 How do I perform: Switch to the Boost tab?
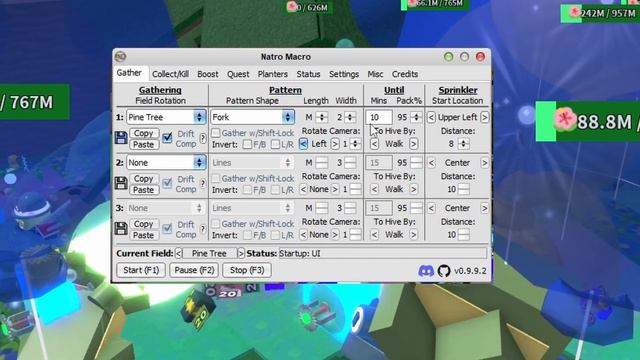pos(208,74)
